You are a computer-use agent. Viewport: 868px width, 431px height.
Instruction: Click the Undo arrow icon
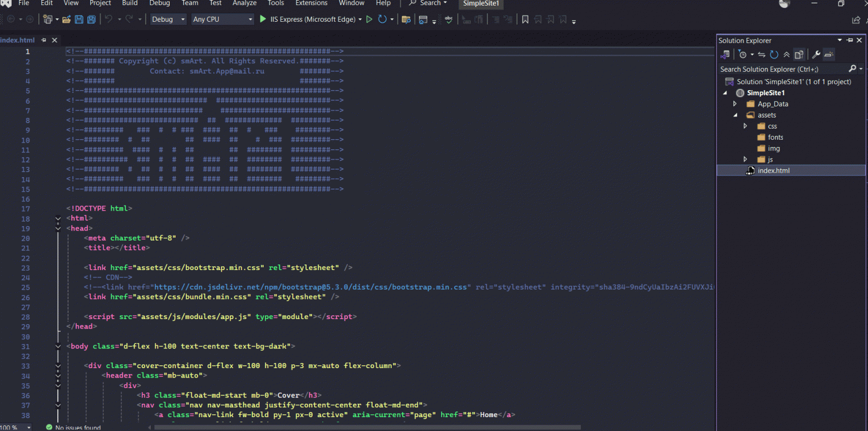[108, 18]
